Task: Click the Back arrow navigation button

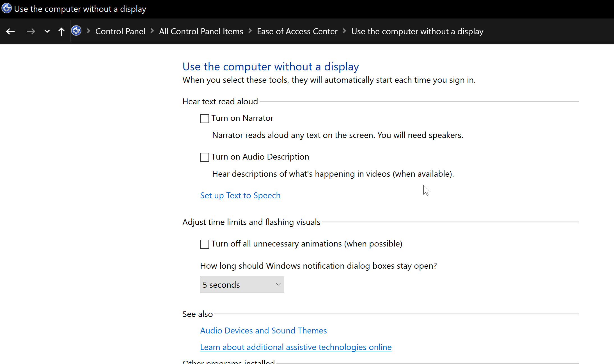Action: 10,31
